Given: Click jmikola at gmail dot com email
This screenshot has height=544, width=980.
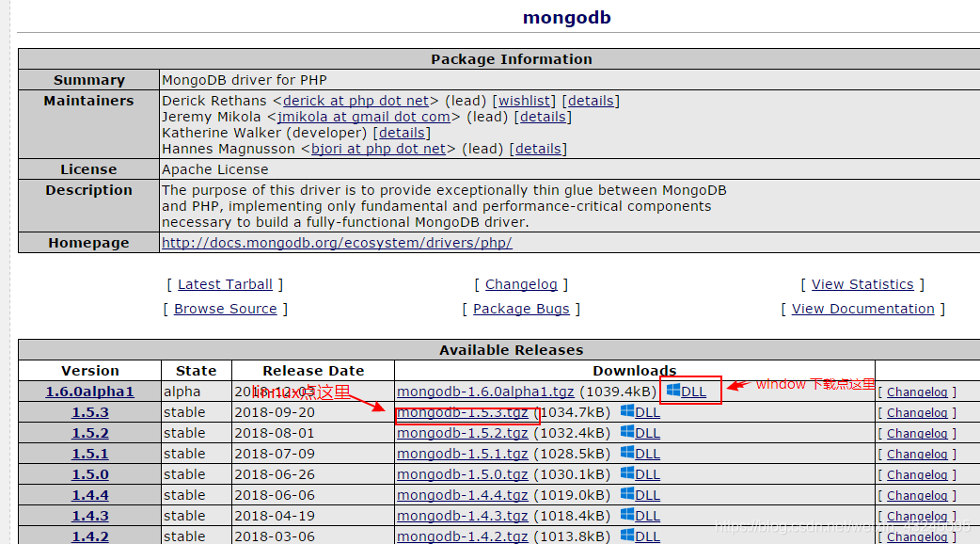Looking at the screenshot, I should (364, 117).
